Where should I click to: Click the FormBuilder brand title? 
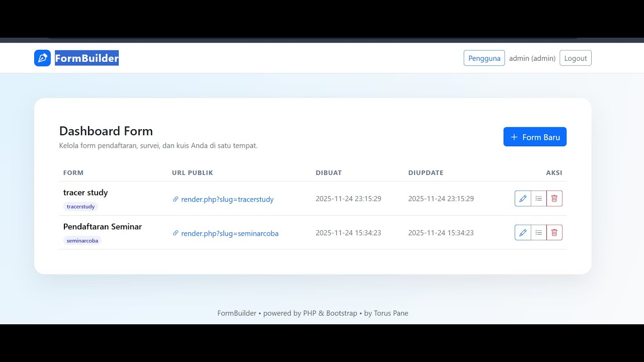pos(87,58)
